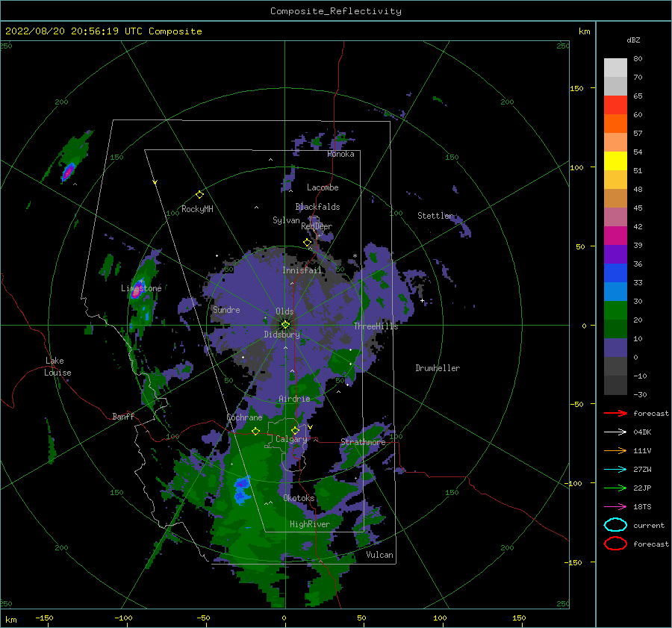Click the ThreeHills town label
Image resolution: width=672 pixels, height=628 pixels.
pos(376,326)
